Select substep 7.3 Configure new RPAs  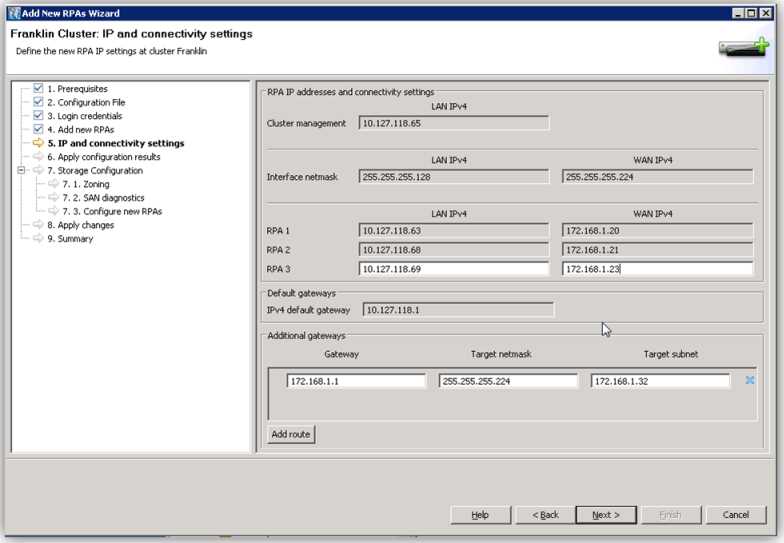(112, 211)
